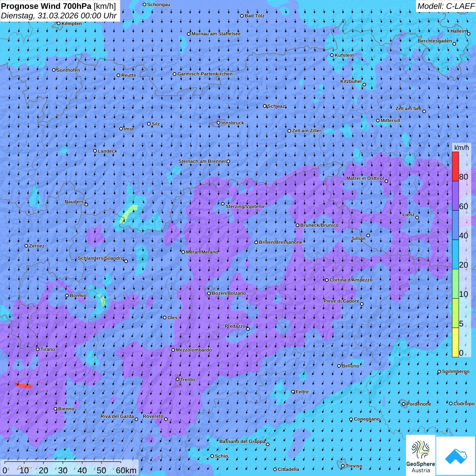This screenshot has width=476, height=476.
Task: Click the Meran/Merano label
Action: tap(202, 252)
